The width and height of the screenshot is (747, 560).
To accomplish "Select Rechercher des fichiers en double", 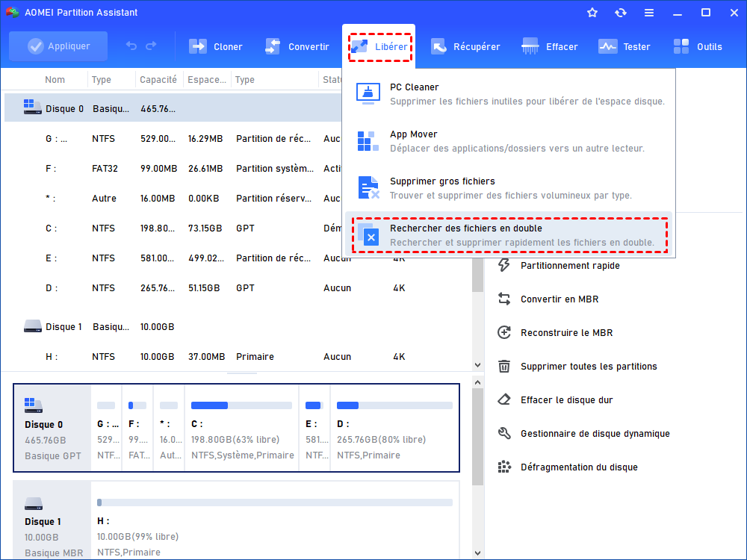I will pyautogui.click(x=509, y=235).
